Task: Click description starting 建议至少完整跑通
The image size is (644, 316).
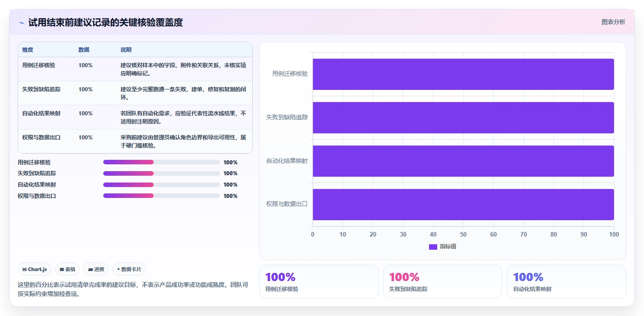Action: [183, 94]
